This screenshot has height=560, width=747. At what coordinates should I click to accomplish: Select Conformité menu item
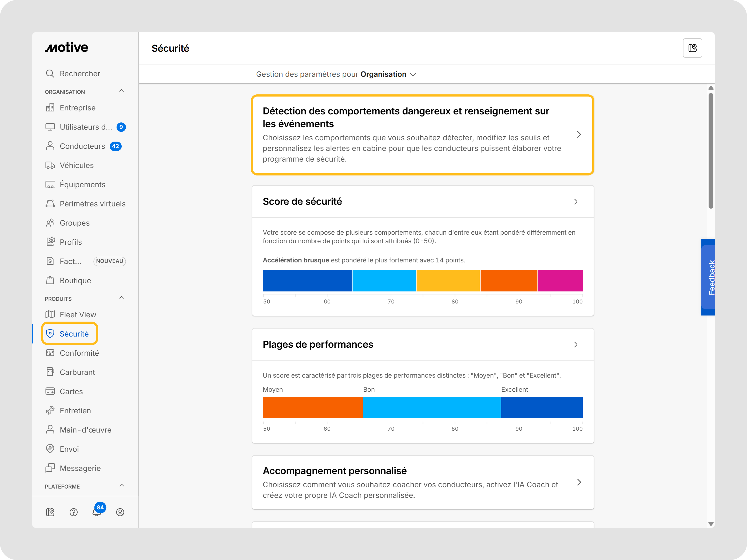[x=79, y=353]
